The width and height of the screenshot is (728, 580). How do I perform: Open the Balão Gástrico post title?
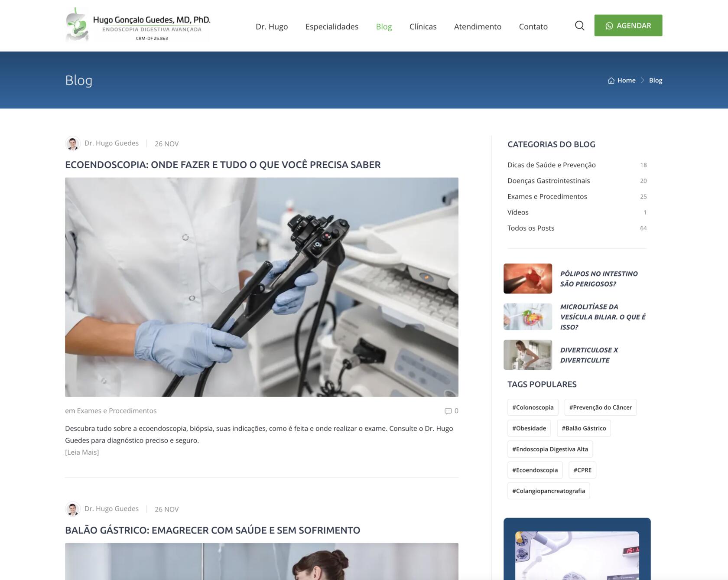click(x=212, y=530)
